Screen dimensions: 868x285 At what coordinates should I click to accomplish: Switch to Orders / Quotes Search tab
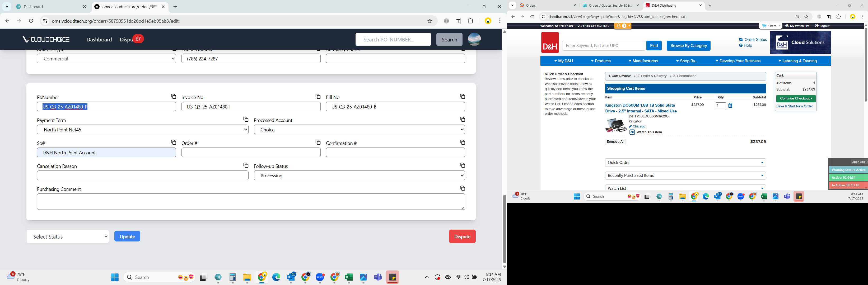point(610,5)
